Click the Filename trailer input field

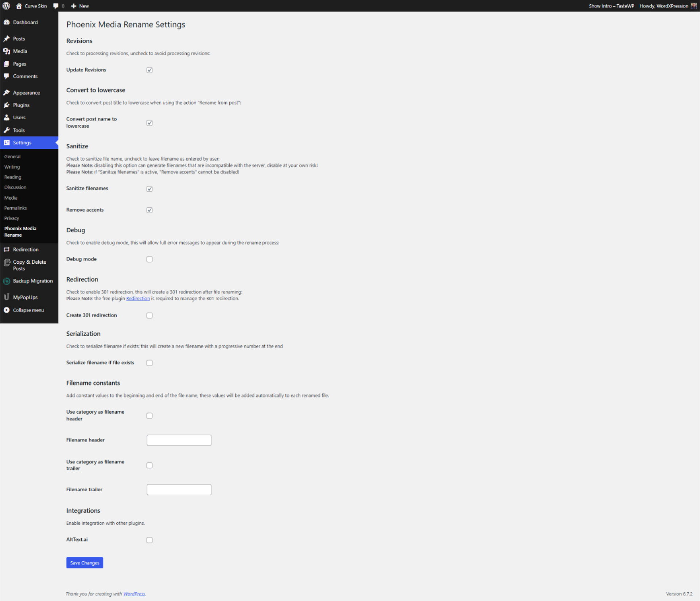pos(179,490)
